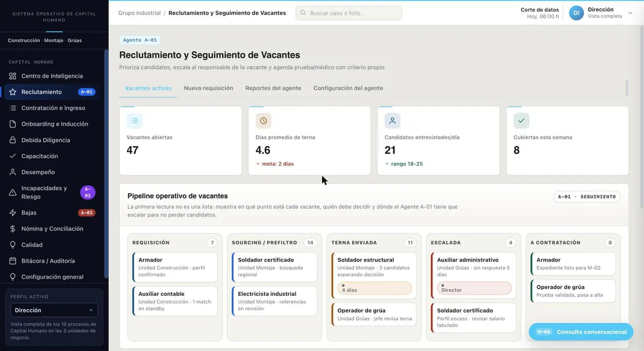Image resolution: width=644 pixels, height=351 pixels.
Task: Click the 4 días tag on Soldador estructural
Action: coord(375,288)
